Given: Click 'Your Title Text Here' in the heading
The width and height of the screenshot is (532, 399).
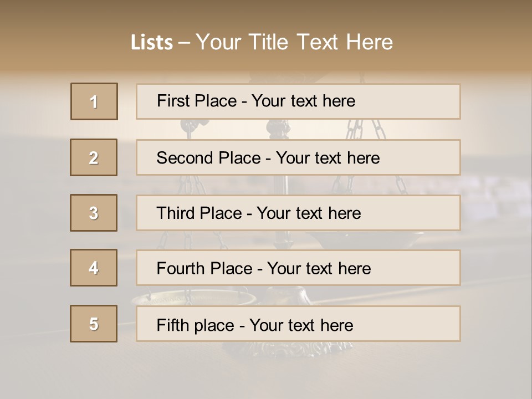Looking at the screenshot, I should [294, 42].
